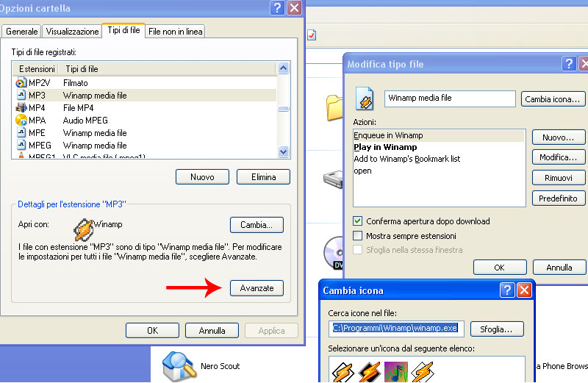Viewport: 588px width, 383px height.
Task: Click the MPEG file type icon
Action: [21, 145]
